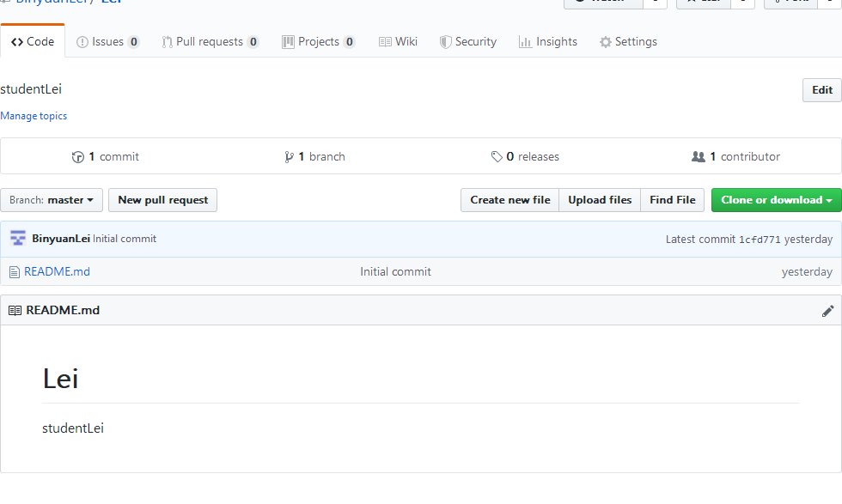Click the Edit description button

coord(822,90)
